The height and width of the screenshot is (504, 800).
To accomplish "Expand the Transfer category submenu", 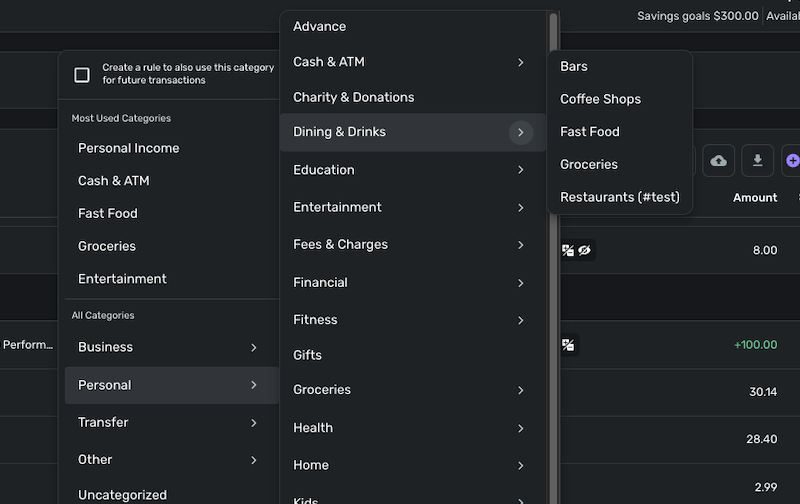I will [x=254, y=422].
